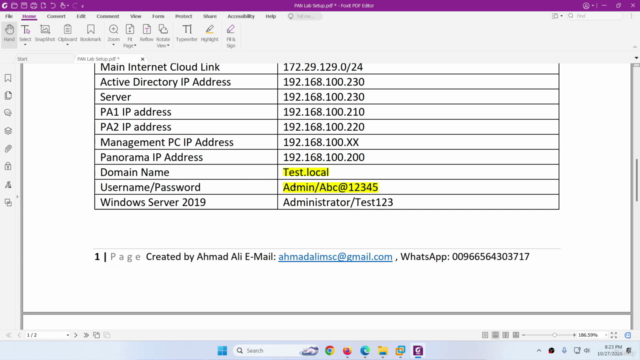640x360 pixels.
Task: Undo the last action
Action: [53, 6]
